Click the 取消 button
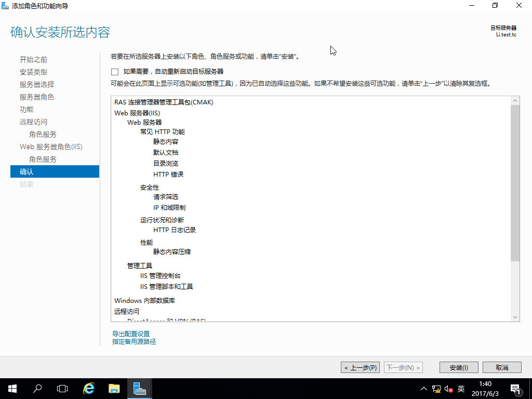Viewport: 532px width, 399px height. point(502,367)
